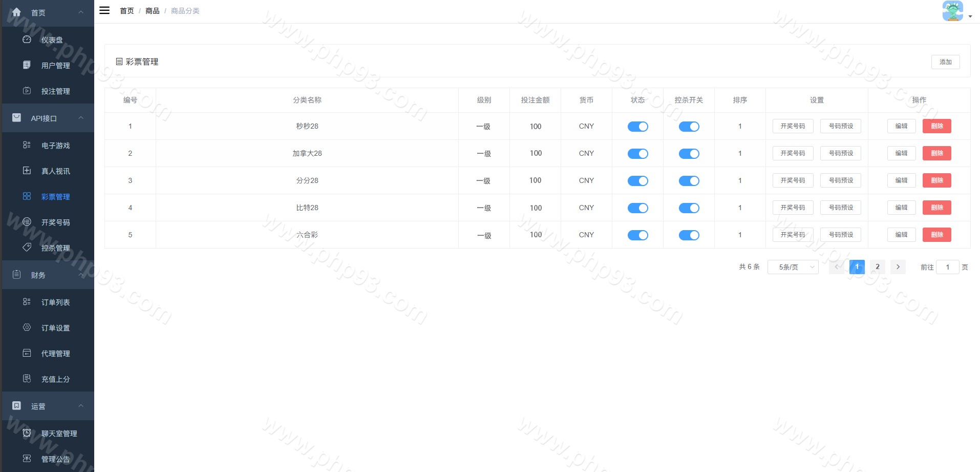Open 订单列表 in the sidebar

pos(55,302)
